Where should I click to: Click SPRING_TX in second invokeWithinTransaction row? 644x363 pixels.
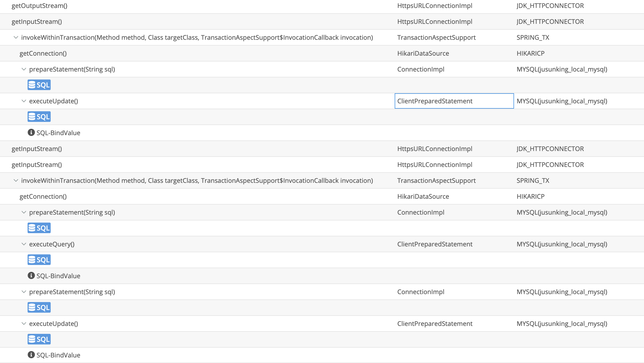[x=533, y=180]
